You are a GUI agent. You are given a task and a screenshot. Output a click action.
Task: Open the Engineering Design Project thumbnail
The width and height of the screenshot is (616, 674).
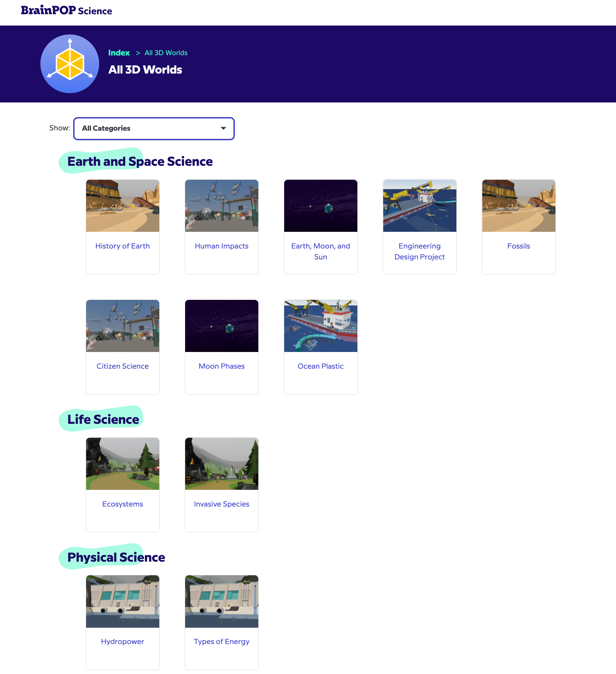(419, 206)
